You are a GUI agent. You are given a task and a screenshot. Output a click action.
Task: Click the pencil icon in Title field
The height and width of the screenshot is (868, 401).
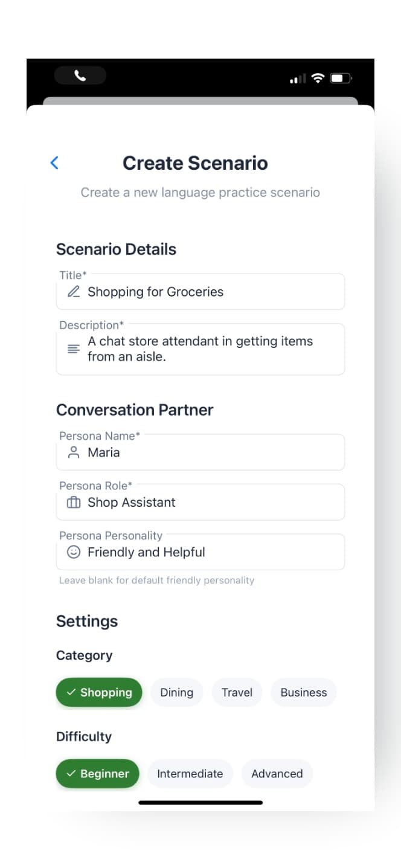[x=74, y=292]
